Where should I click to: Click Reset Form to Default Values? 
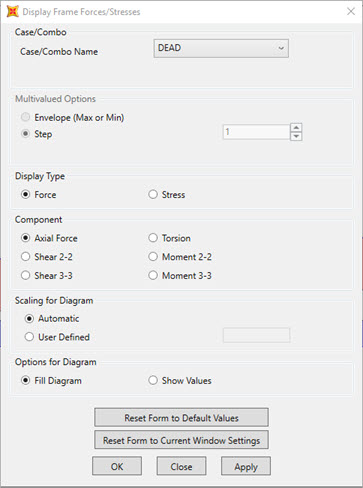(x=181, y=418)
